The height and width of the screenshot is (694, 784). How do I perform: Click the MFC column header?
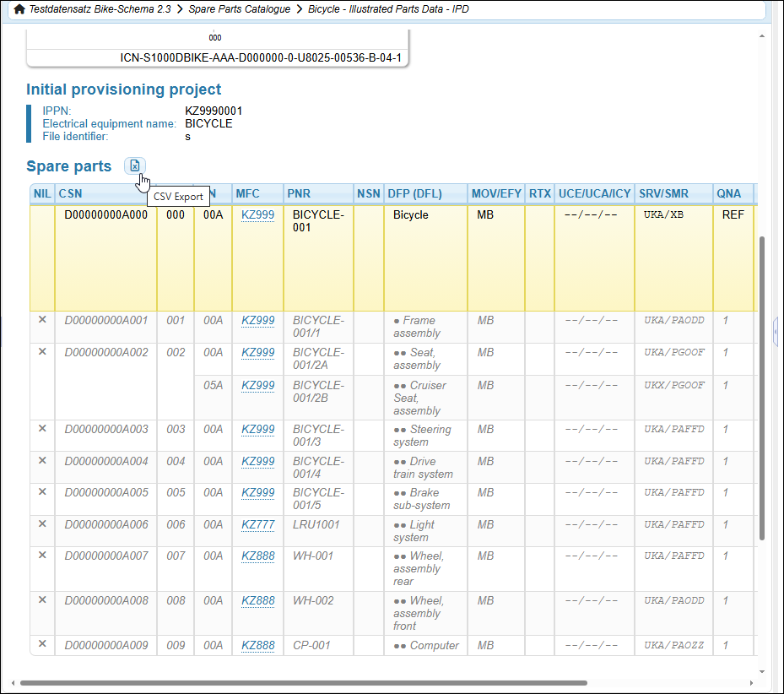(x=257, y=193)
